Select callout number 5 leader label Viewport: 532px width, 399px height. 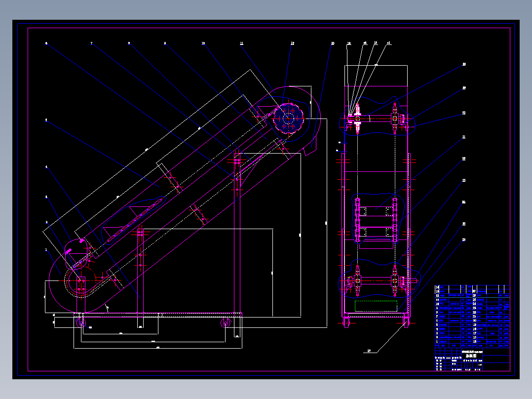click(x=46, y=120)
